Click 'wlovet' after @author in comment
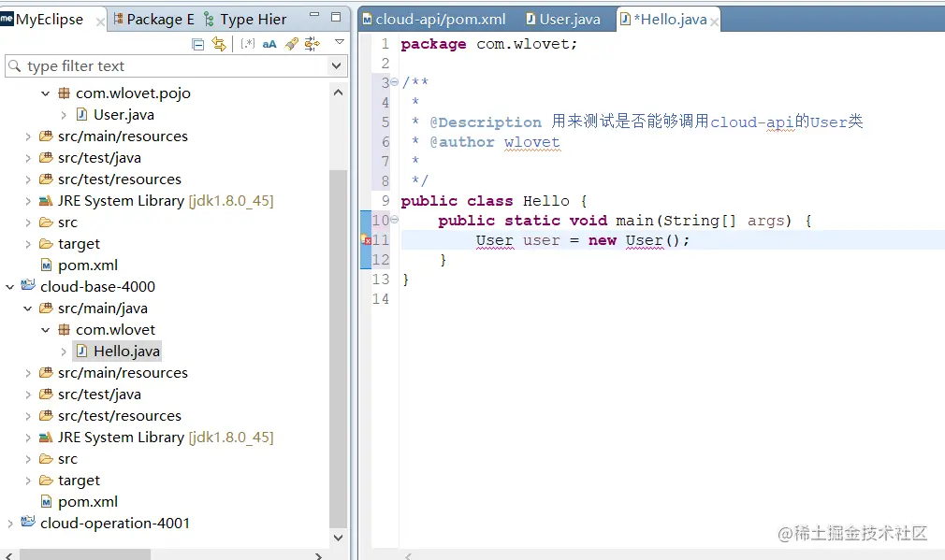 532,142
